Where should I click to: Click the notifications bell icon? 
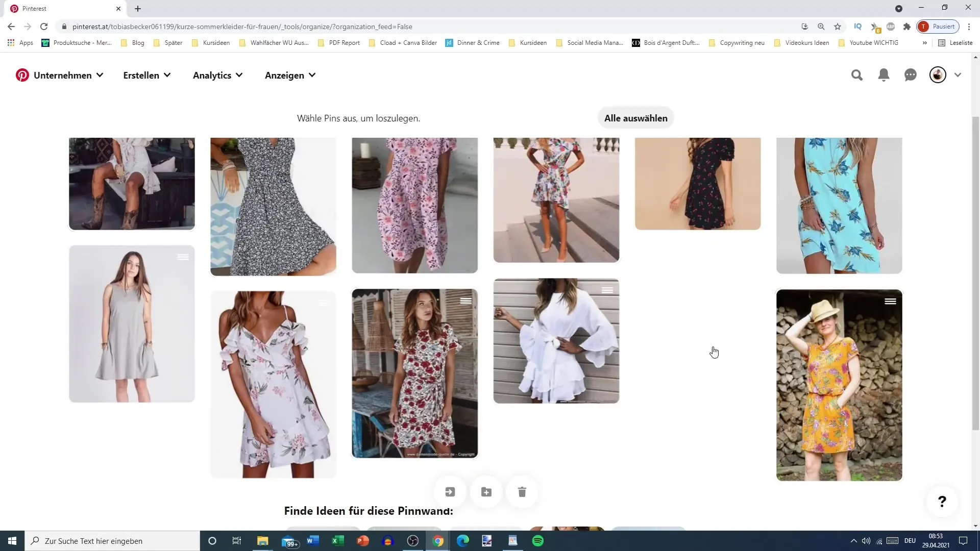click(x=883, y=74)
